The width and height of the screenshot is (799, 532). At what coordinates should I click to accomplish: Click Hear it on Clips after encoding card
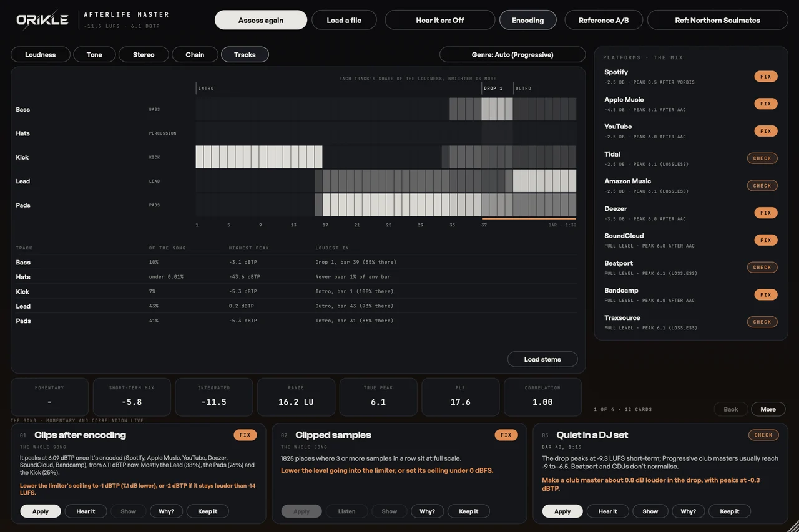pyautogui.click(x=86, y=511)
